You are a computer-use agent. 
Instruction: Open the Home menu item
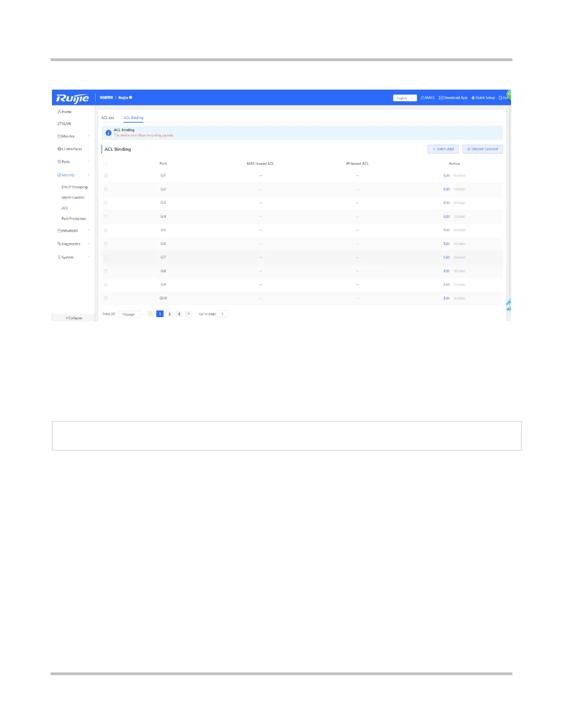(64, 112)
